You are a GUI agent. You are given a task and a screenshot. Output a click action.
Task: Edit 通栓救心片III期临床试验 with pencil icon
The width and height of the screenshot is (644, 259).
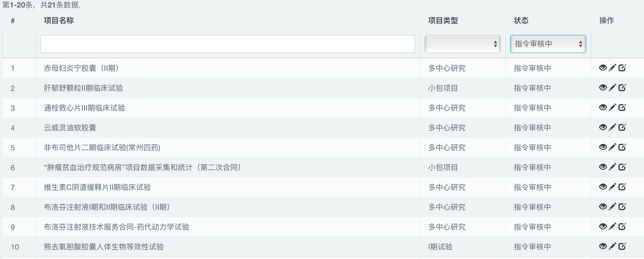tap(612, 108)
